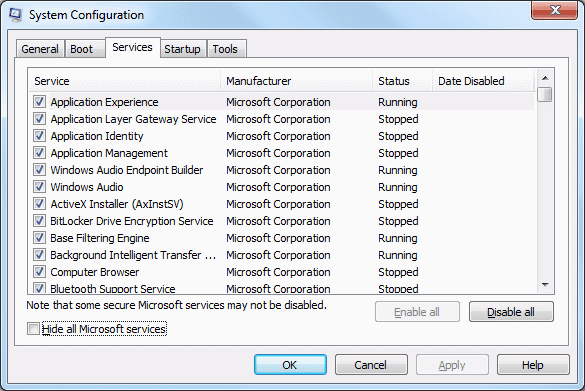This screenshot has height=391, width=585.
Task: Click Microsoft Corporation in ActiveX Installer row
Action: (278, 204)
